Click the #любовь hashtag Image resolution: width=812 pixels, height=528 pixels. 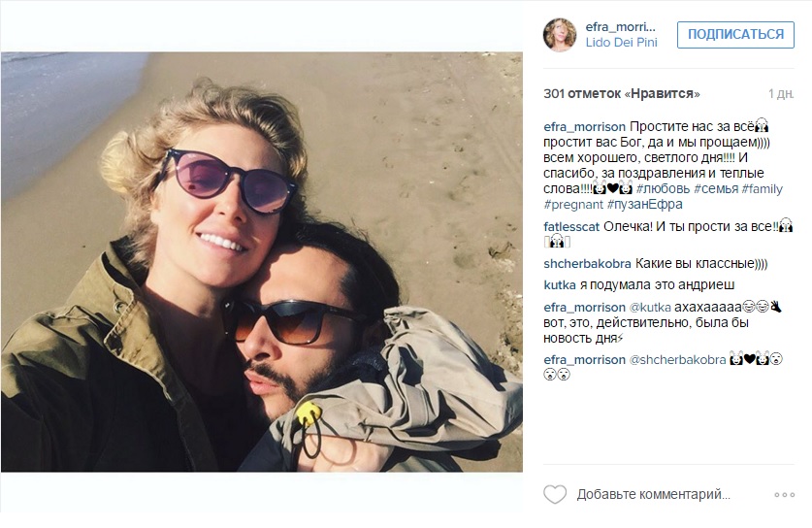tap(663, 188)
